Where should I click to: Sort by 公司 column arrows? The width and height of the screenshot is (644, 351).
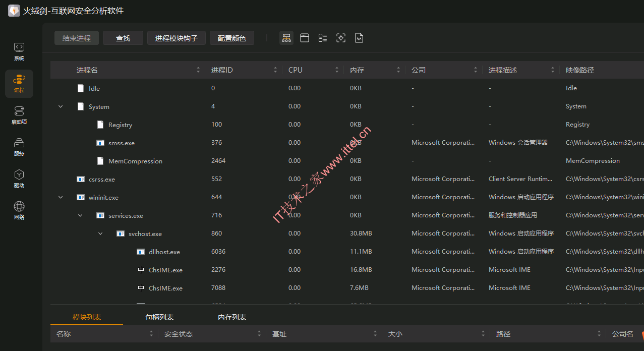[476, 70]
